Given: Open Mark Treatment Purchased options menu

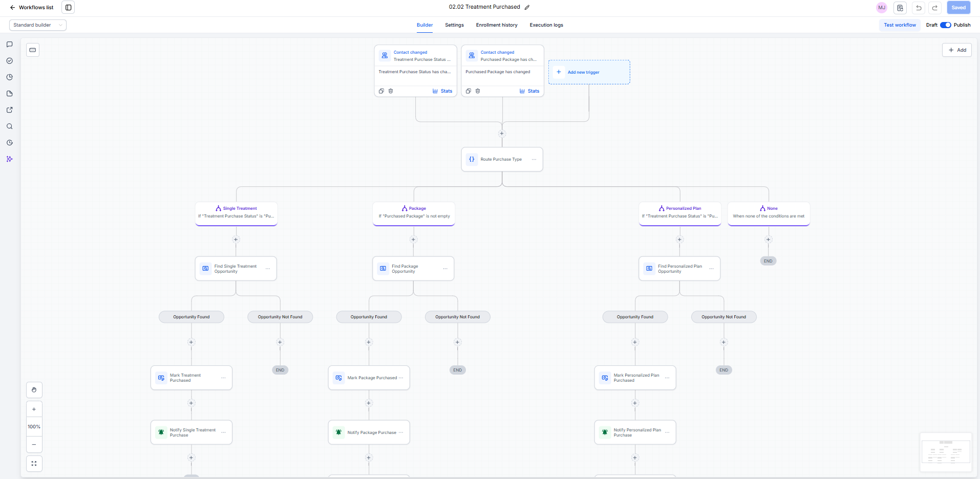Looking at the screenshot, I should point(223,378).
